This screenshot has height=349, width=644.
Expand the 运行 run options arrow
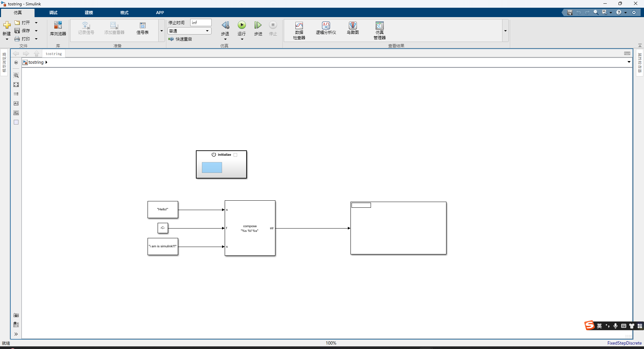click(x=242, y=39)
